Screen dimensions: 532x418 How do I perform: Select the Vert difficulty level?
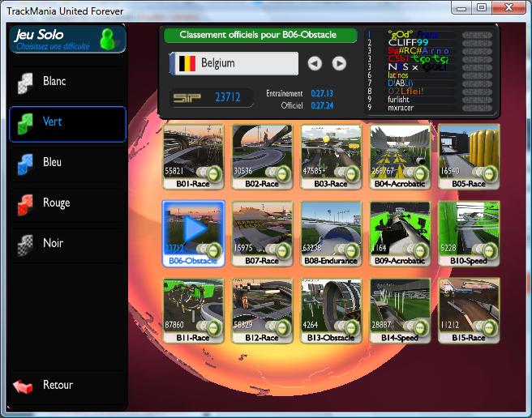click(67, 123)
